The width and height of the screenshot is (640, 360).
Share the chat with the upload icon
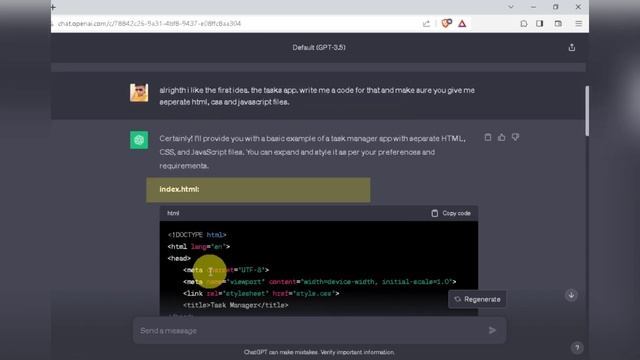pos(571,47)
